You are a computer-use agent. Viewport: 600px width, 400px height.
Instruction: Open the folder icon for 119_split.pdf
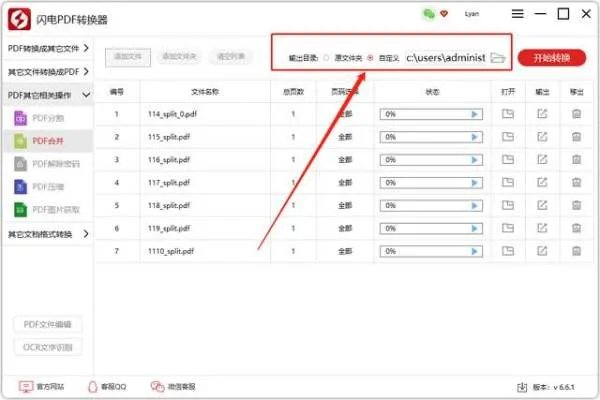(x=508, y=228)
